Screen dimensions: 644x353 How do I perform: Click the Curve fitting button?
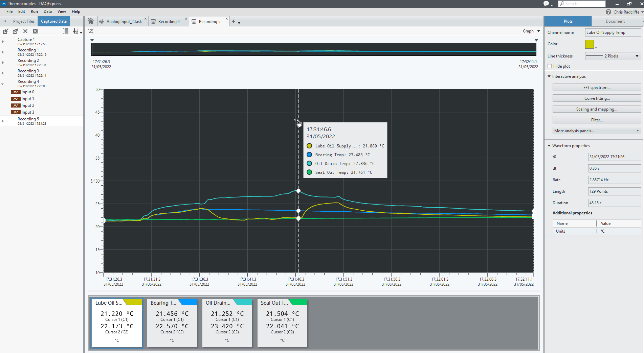pyautogui.click(x=597, y=98)
